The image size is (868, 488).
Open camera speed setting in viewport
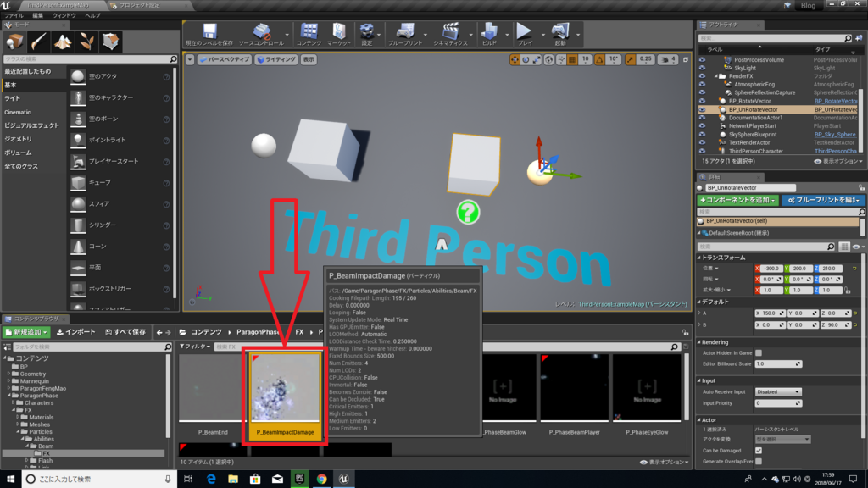668,59
